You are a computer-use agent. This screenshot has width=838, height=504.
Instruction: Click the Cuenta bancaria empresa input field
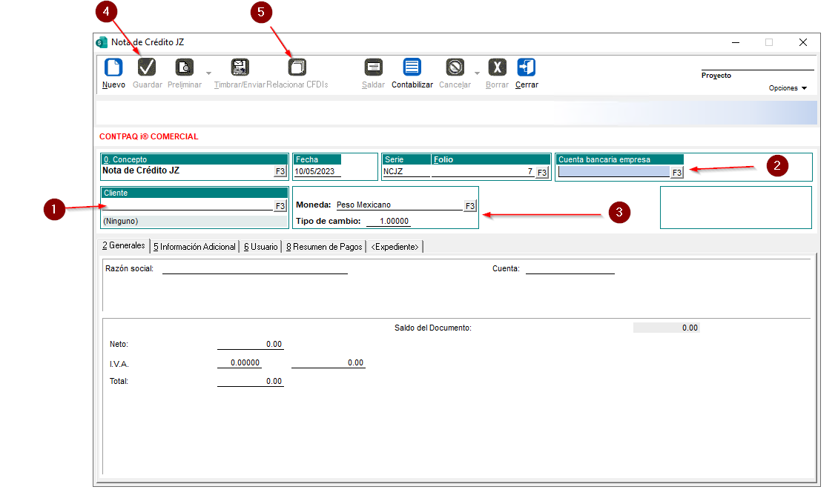point(614,171)
